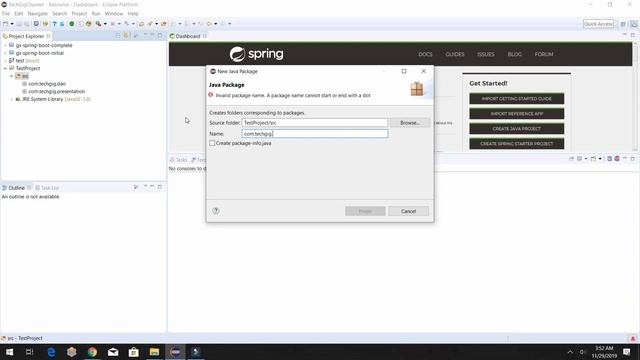
Task: Click the New wizard toolbar icon
Action: point(5,24)
